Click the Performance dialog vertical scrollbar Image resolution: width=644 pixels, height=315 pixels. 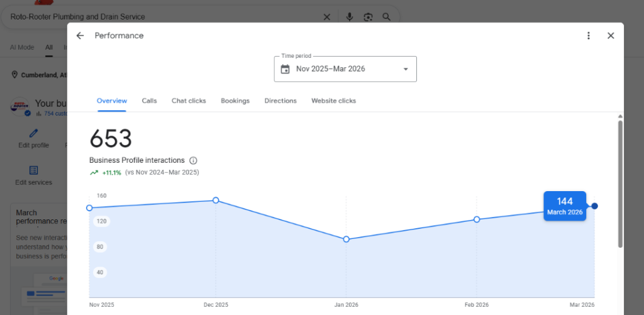pyautogui.click(x=620, y=184)
